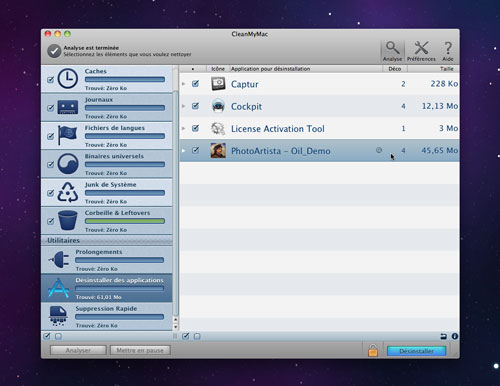Screen dimensions: 500x386
Task: Select all sidebar items check icon
Action: pos(47,336)
